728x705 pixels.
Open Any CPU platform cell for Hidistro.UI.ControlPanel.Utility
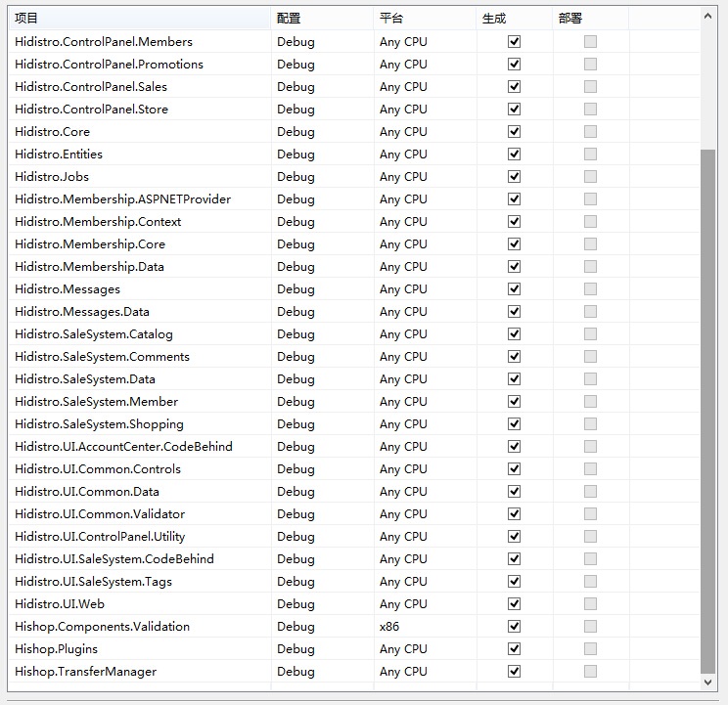click(x=425, y=537)
